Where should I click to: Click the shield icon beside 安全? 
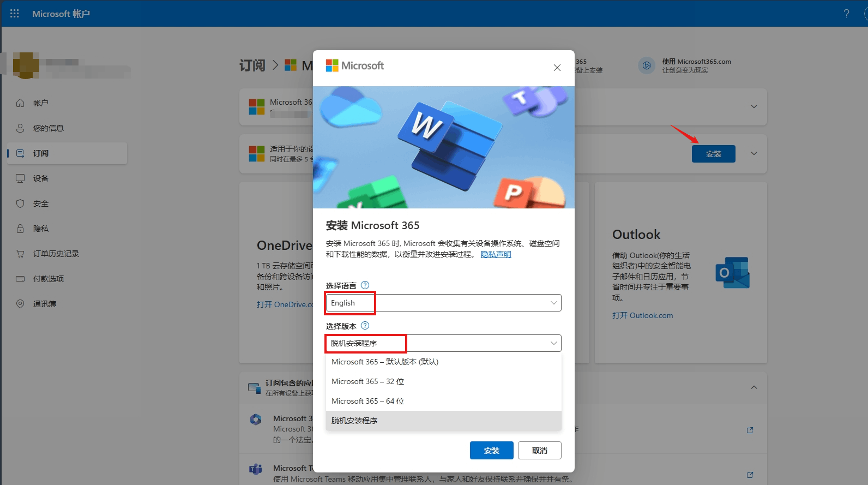20,203
